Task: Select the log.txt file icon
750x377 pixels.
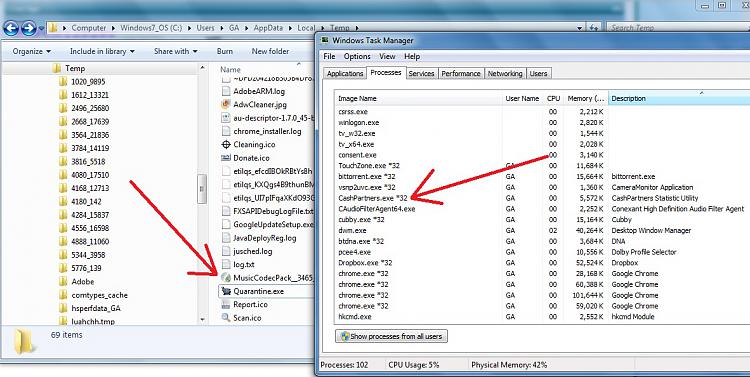Action: tap(226, 264)
